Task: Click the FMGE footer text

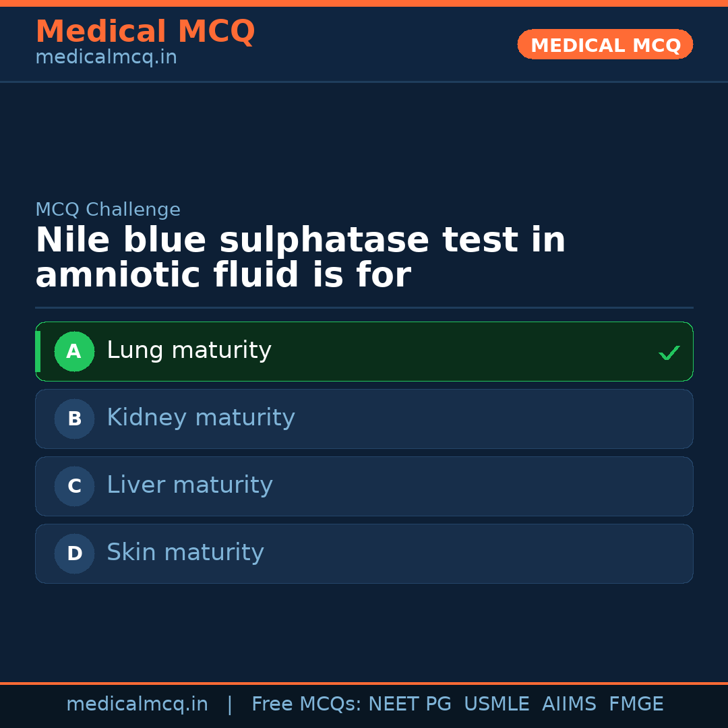Action: [636, 704]
